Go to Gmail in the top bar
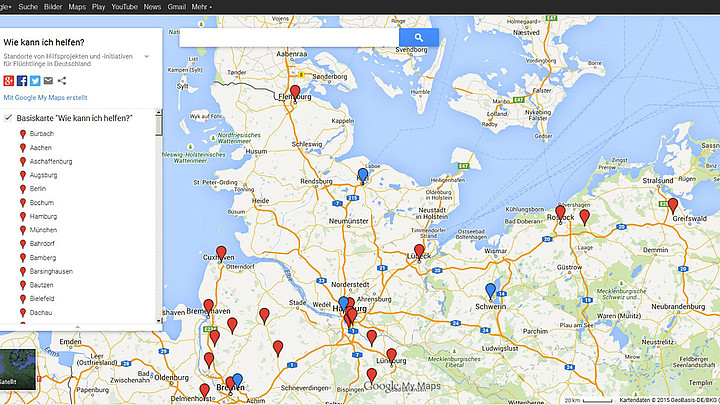This screenshot has width=720, height=405. coord(177,6)
